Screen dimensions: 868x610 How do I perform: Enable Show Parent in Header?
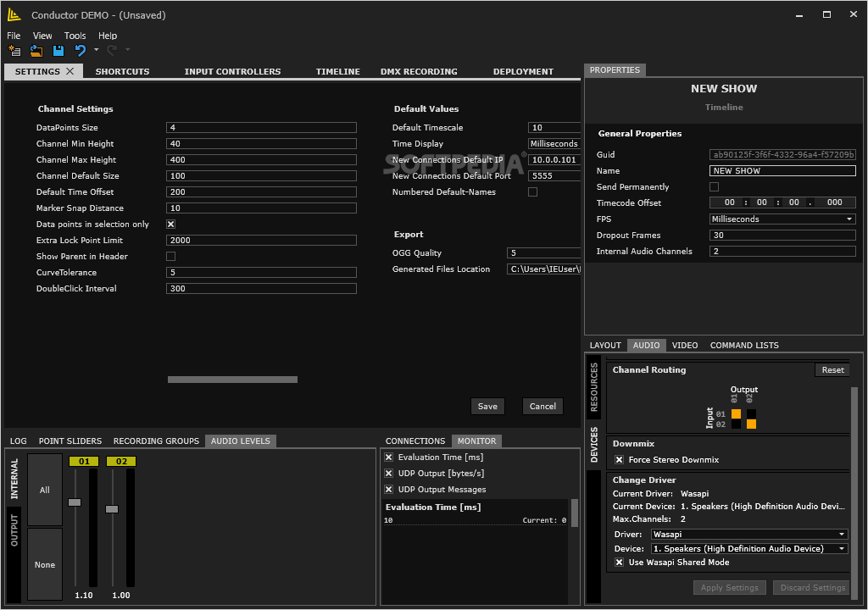coord(171,257)
